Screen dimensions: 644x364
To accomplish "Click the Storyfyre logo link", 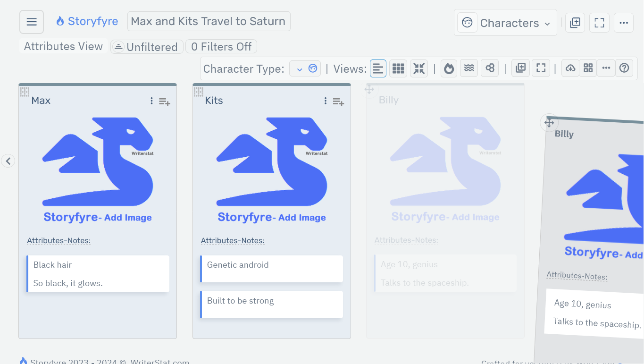I will tap(87, 21).
